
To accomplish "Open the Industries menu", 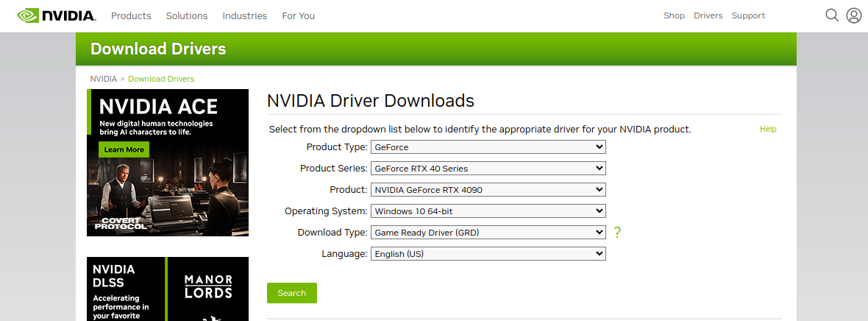I will [245, 16].
